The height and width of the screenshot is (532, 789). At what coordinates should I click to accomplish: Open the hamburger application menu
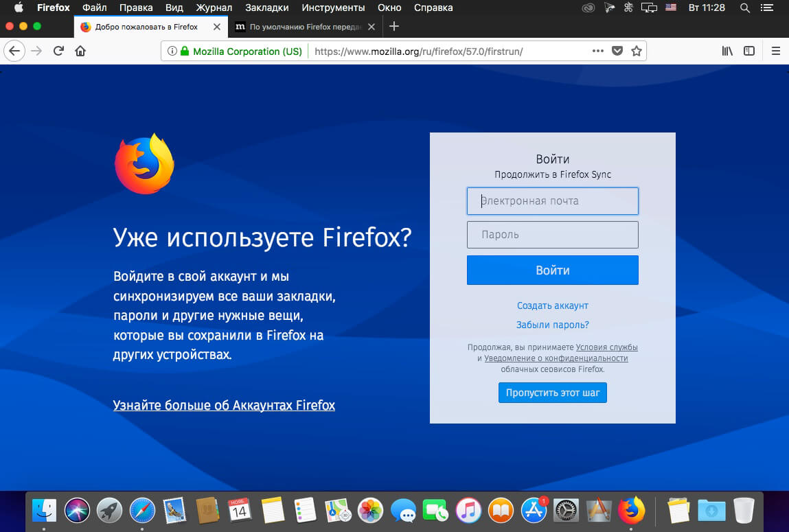coord(776,51)
